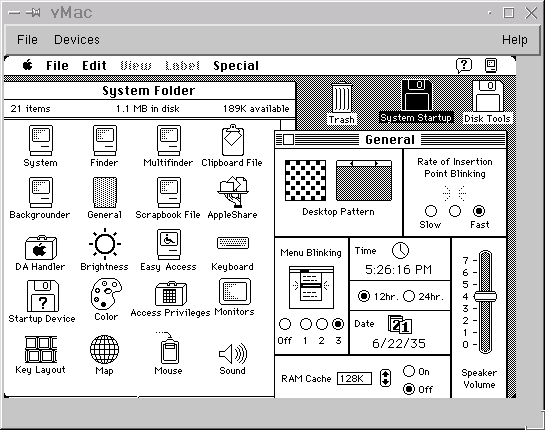The image size is (545, 430).
Task: Select the Disk Tools floppy icon
Action: click(x=487, y=96)
